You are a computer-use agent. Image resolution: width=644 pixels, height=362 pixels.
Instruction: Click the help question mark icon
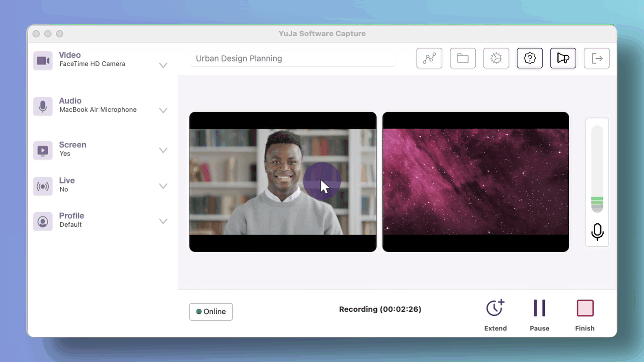pyautogui.click(x=529, y=58)
